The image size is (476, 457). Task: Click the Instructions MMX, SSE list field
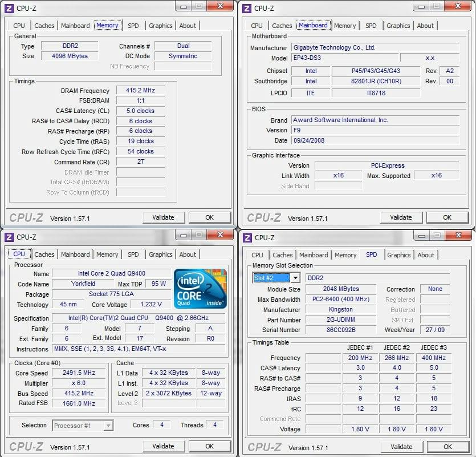139,349
